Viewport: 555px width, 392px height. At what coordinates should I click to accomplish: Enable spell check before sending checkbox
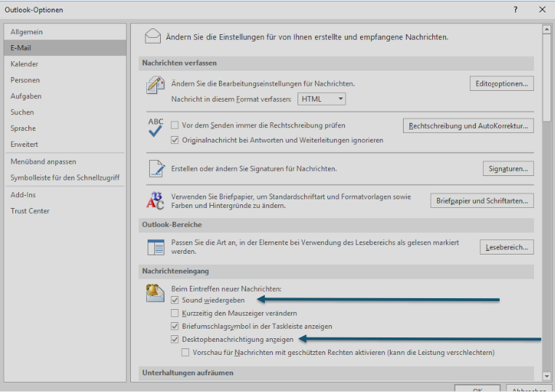[175, 125]
